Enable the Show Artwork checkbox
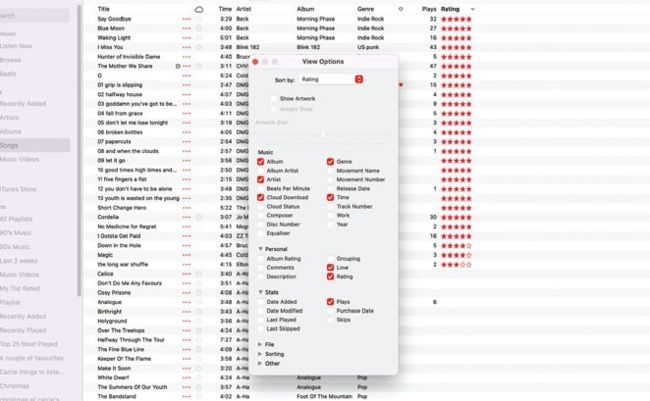 [x=275, y=99]
